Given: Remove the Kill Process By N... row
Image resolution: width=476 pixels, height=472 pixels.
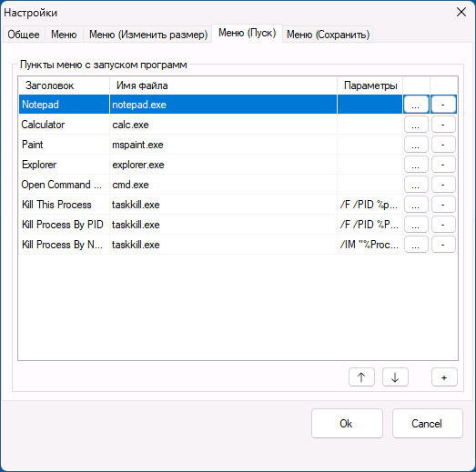Looking at the screenshot, I should [x=443, y=245].
